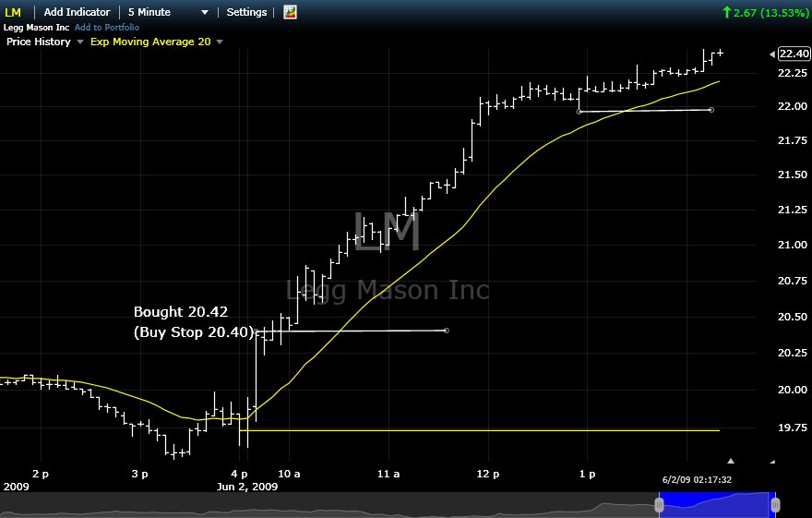Click the small up-arrow above the timestamp

coord(731,461)
